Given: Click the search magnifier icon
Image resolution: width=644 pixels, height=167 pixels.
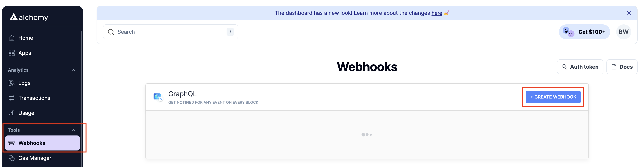Looking at the screenshot, I should click(111, 32).
